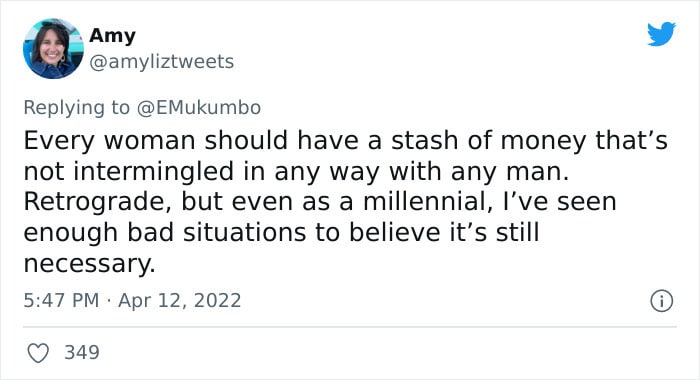The image size is (700, 380).
Task: Click the word 'necessary.' ending the tweet
Action: (x=89, y=263)
